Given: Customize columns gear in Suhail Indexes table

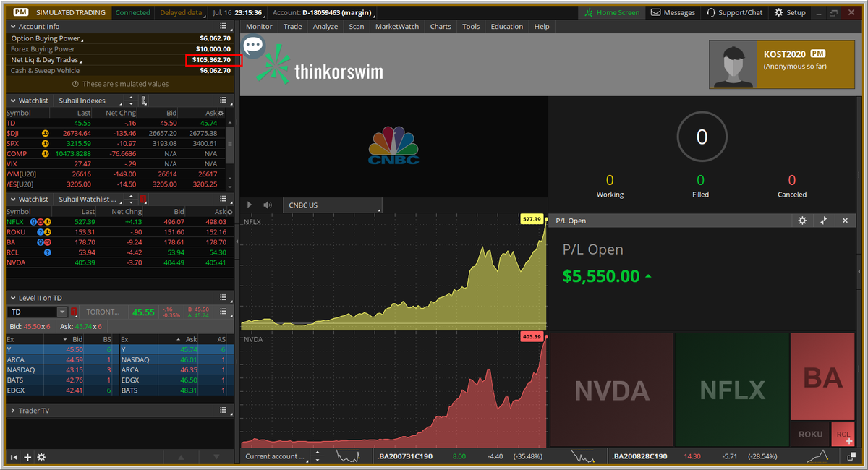Looking at the screenshot, I should click(221, 114).
